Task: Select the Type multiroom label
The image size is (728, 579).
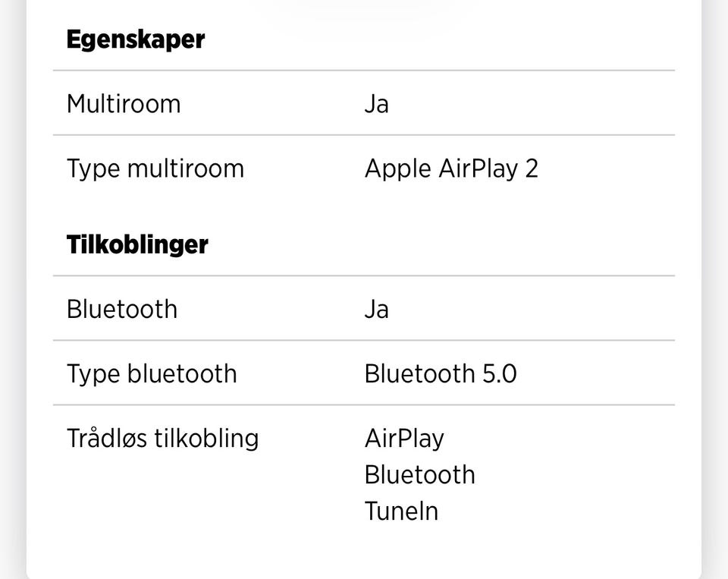Action: coord(155,168)
